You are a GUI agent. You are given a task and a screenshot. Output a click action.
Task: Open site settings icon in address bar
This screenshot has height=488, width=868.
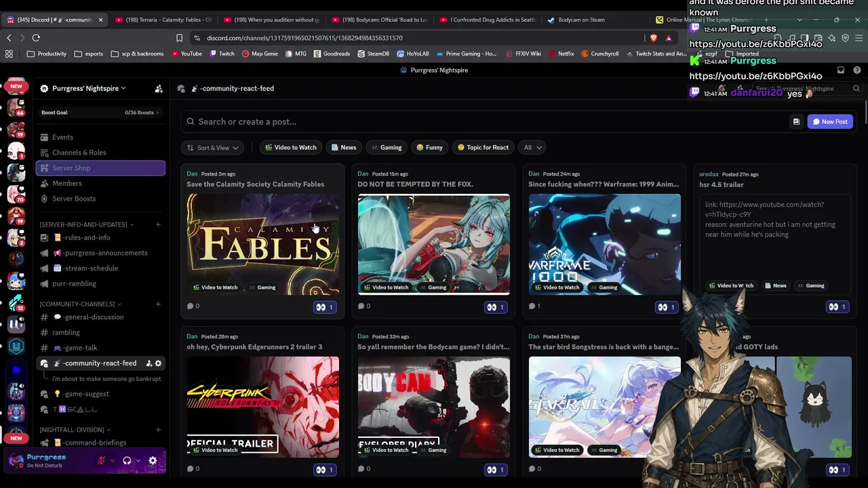197,38
